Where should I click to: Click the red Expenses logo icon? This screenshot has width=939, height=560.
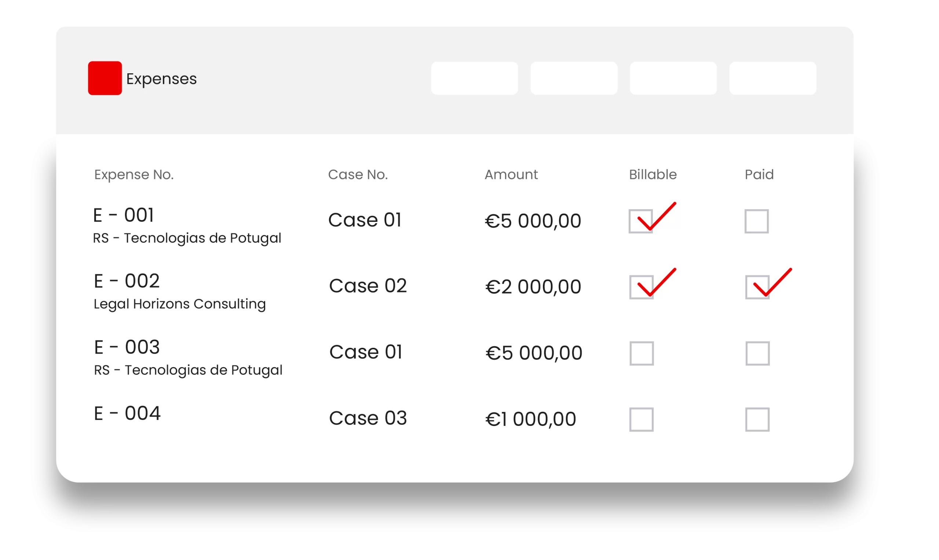point(105,78)
